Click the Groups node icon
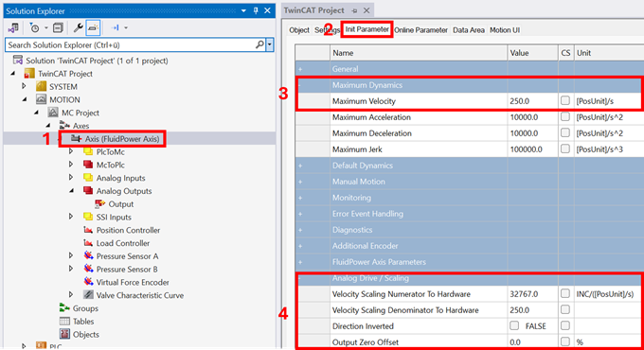Screen dimensions: 644x350 pyautogui.click(x=64, y=308)
